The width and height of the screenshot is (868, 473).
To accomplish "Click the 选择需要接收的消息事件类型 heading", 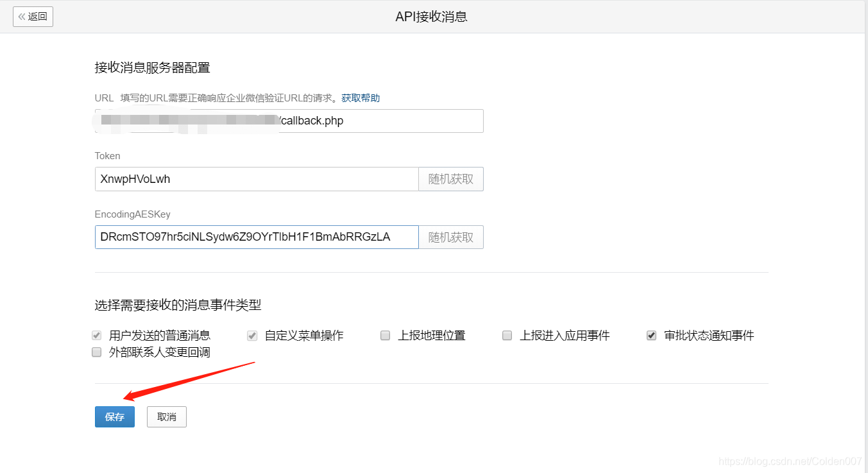I will [177, 305].
